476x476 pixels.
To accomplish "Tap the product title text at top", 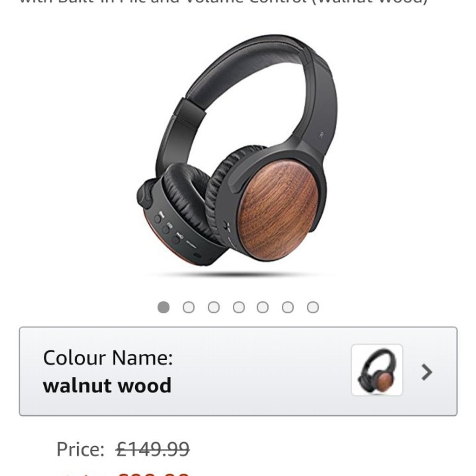I will click(x=223, y=2).
